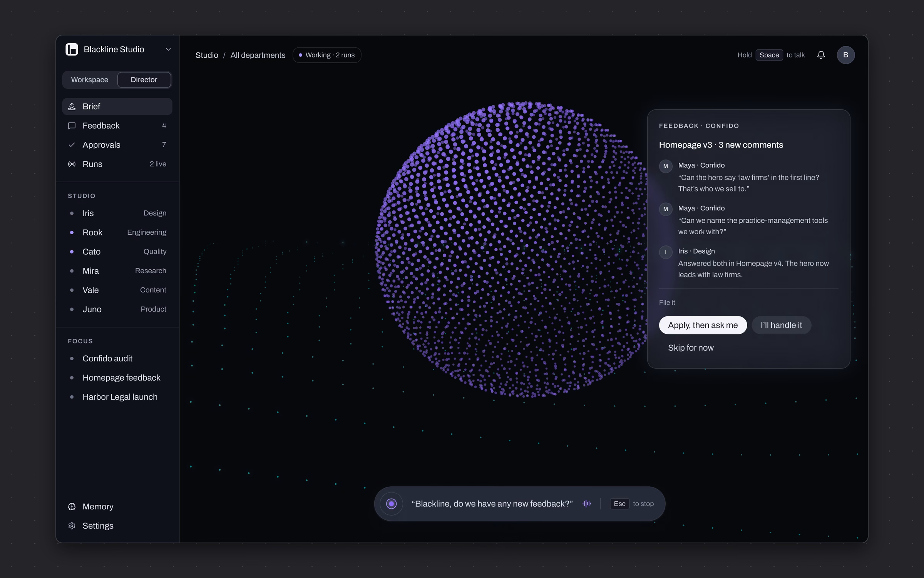Switch to Workspace mode

click(x=90, y=80)
